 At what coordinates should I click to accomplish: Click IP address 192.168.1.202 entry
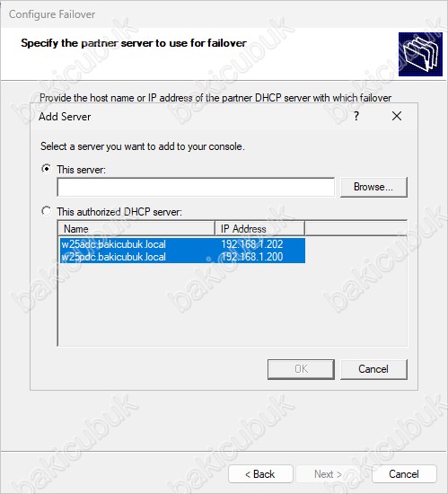coord(252,244)
